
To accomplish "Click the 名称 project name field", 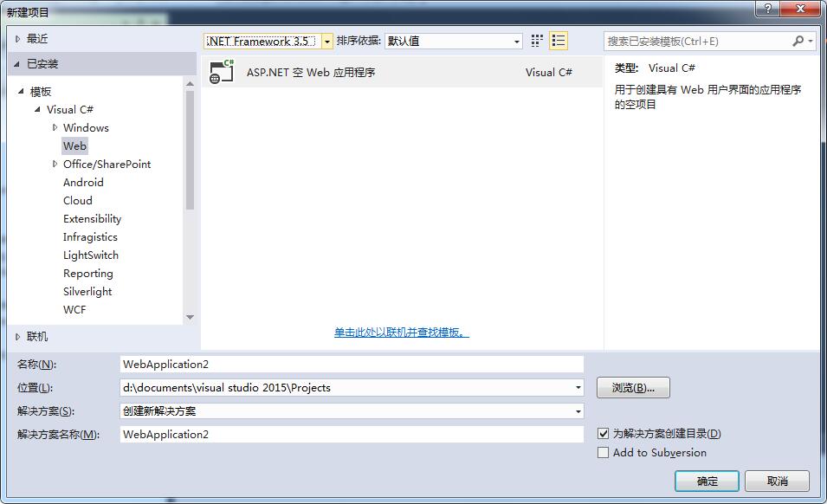I will pyautogui.click(x=352, y=365).
